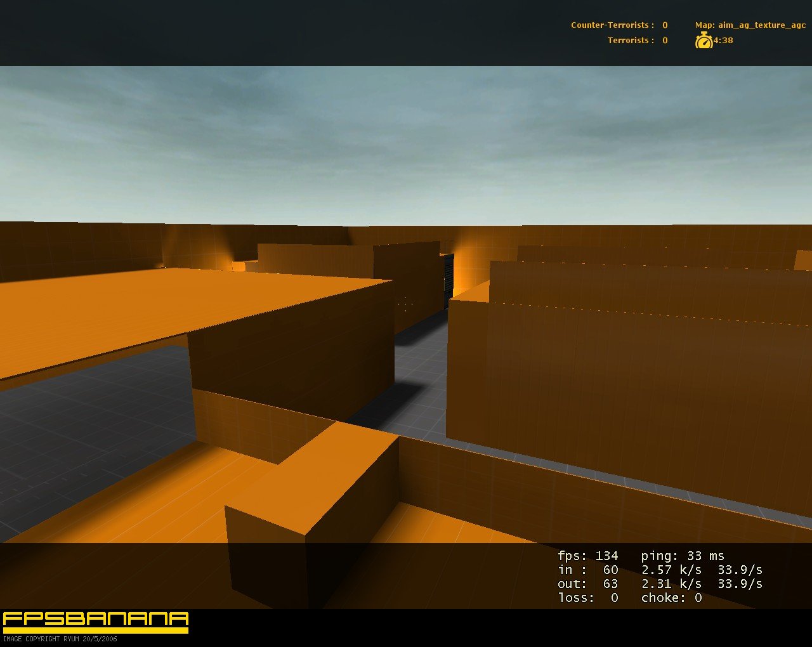Viewport: 812px width, 647px height.
Task: Click the in: 60 net graph entry
Action: coord(587,570)
